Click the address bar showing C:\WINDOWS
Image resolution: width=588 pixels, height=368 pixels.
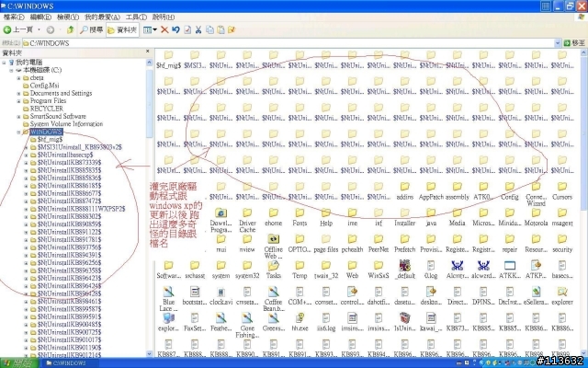[288, 43]
